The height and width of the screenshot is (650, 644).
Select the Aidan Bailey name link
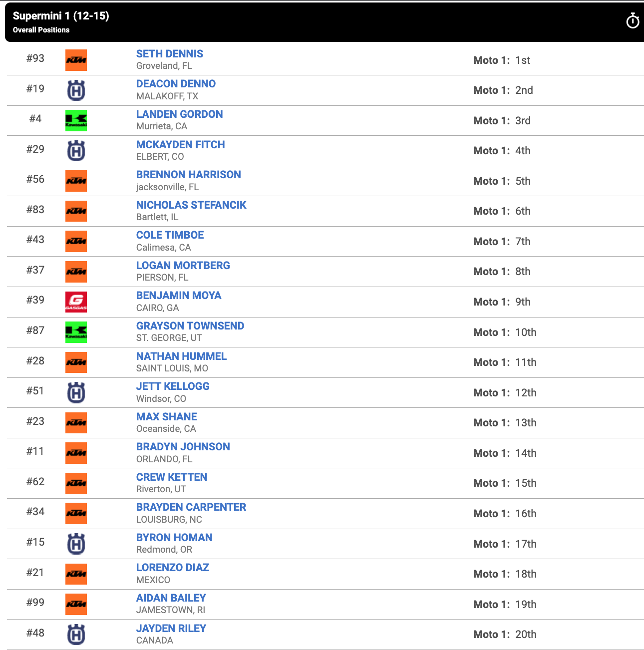click(171, 598)
